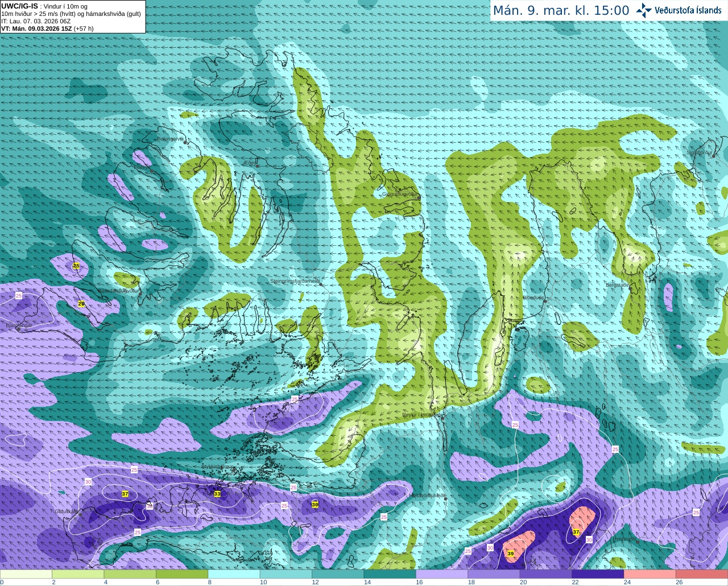The height and width of the screenshot is (586, 728).
Task: Select the 22–24 m/s dark indigo legend swatch
Action: (x=598, y=574)
